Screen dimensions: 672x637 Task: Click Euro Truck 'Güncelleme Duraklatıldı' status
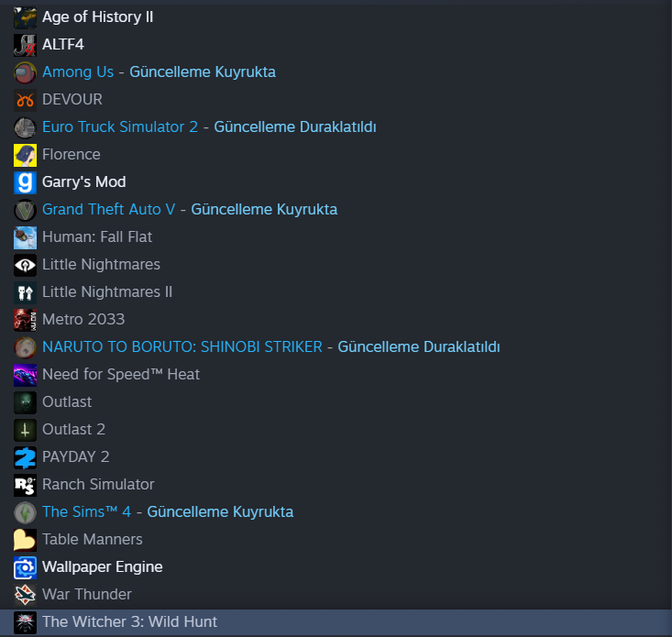pos(295,126)
